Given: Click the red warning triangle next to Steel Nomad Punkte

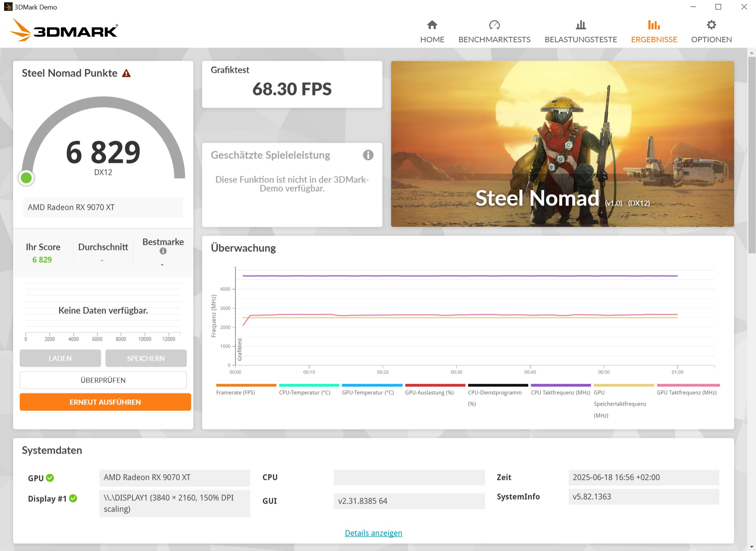Looking at the screenshot, I should [x=126, y=73].
